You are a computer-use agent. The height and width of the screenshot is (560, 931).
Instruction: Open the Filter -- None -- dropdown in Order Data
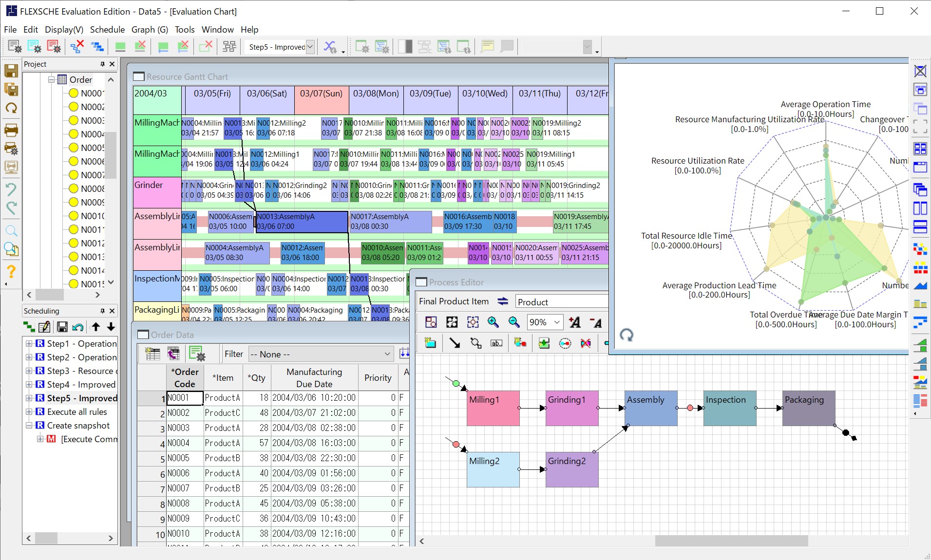(x=387, y=354)
